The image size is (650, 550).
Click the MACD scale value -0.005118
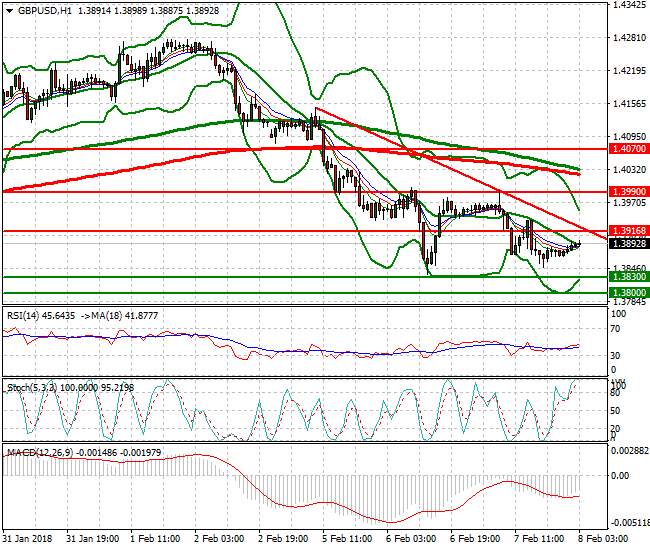[x=629, y=522]
